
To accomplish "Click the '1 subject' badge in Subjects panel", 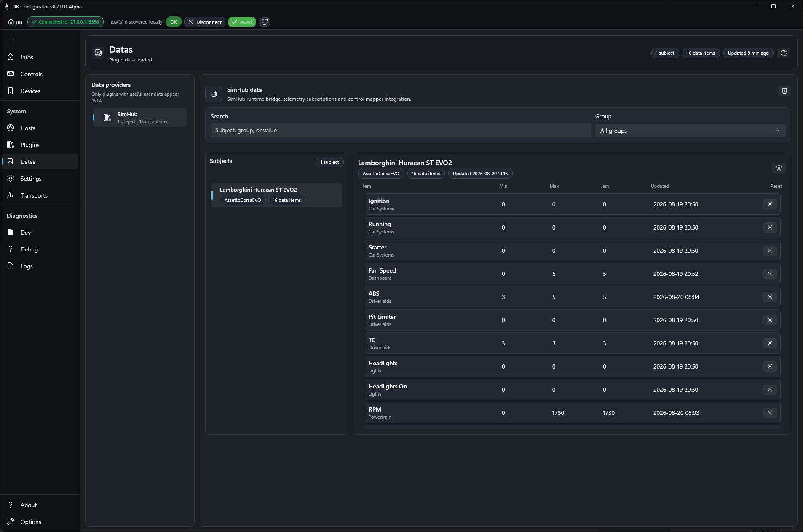I will coord(329,162).
